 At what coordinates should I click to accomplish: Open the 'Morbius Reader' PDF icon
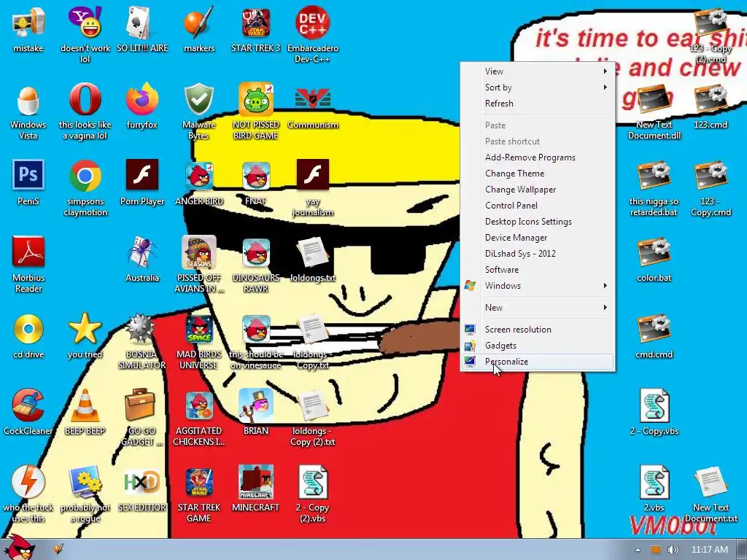coord(28,252)
